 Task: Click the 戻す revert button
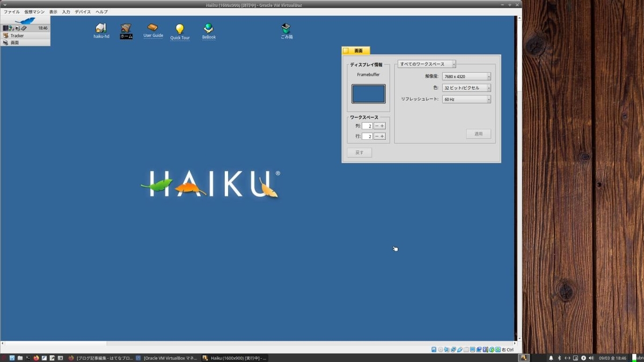(x=360, y=152)
